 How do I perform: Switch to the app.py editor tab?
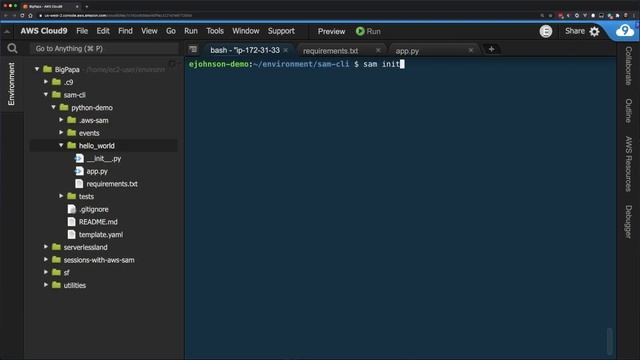(x=407, y=51)
